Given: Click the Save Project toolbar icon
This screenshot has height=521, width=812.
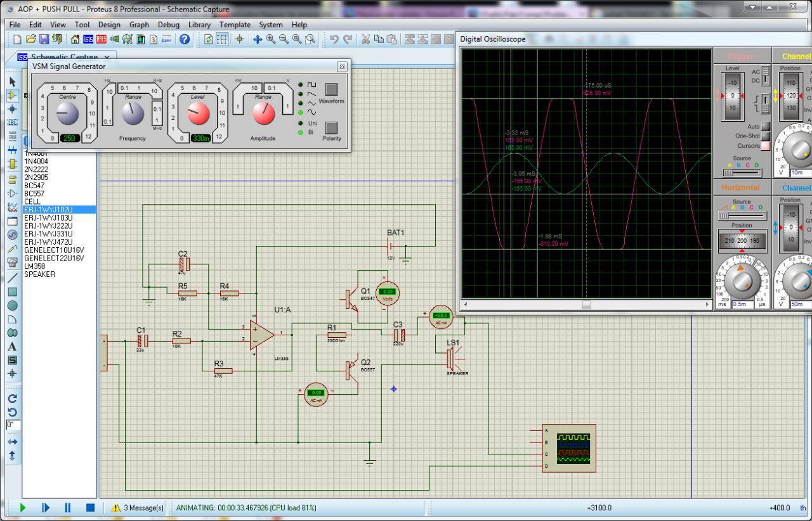Looking at the screenshot, I should click(44, 39).
